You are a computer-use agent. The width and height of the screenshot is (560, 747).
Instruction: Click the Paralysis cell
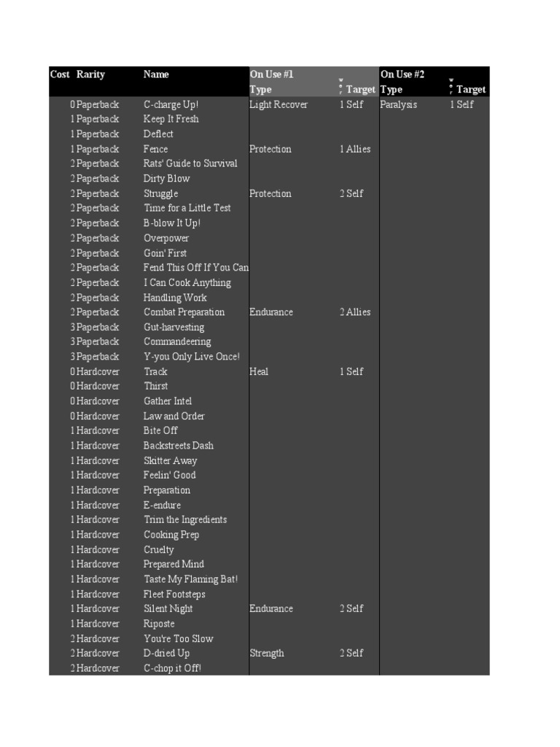[x=399, y=104]
